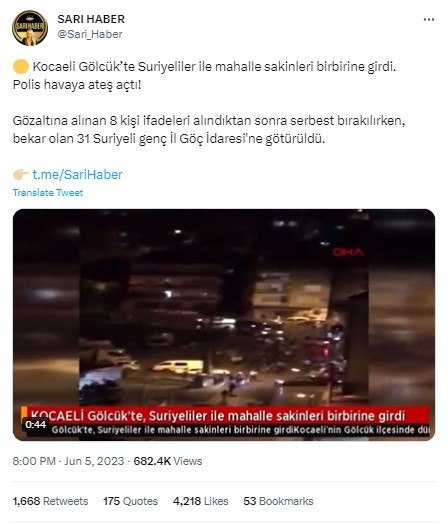Viewport: 448px width, 524px height.
Task: Click the yellow circle emoji in tweet
Action: pyautogui.click(x=21, y=67)
